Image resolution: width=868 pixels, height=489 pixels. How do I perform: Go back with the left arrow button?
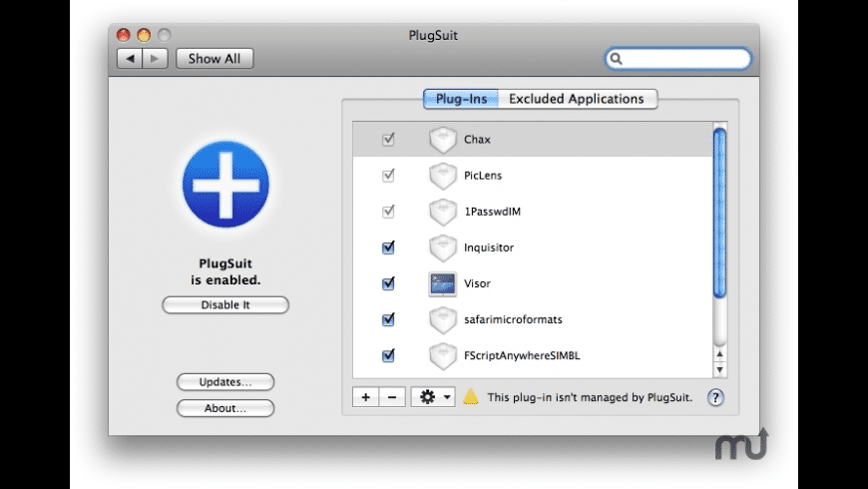(x=130, y=58)
